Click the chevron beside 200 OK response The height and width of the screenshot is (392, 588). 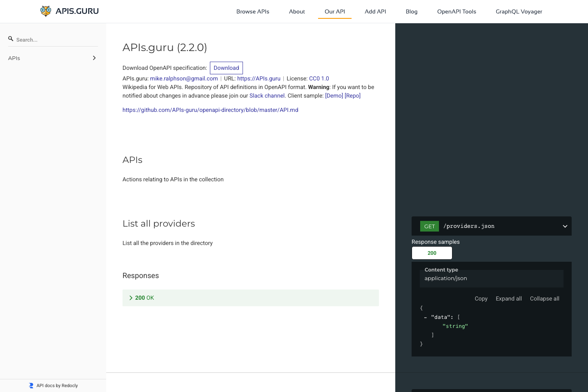131,298
